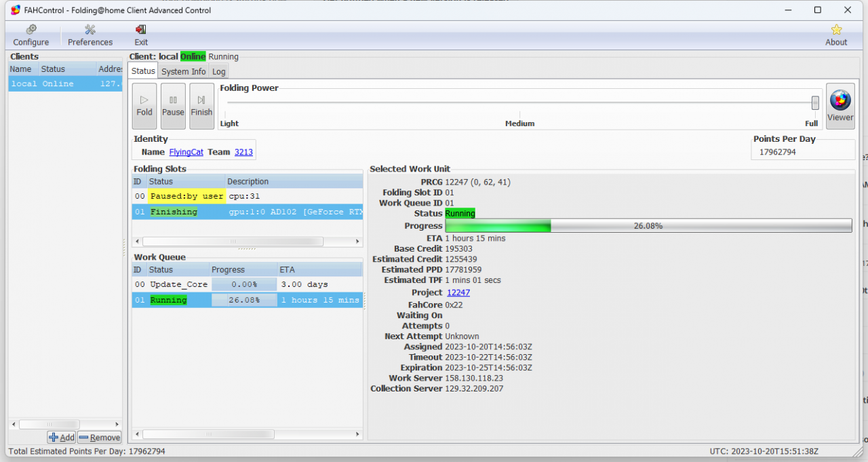868x462 pixels.
Task: Click the Folding Slots horizontal scrollbar
Action: click(233, 242)
